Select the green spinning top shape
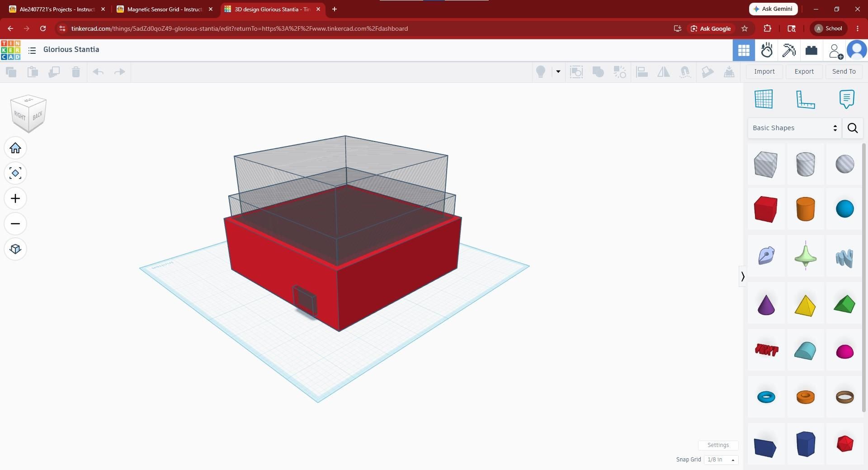 [x=805, y=256]
